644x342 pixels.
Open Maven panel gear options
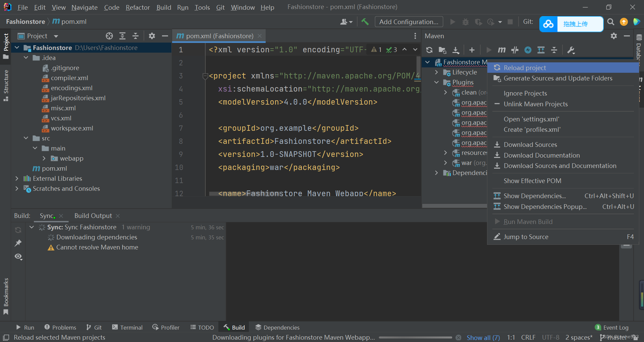tap(614, 36)
